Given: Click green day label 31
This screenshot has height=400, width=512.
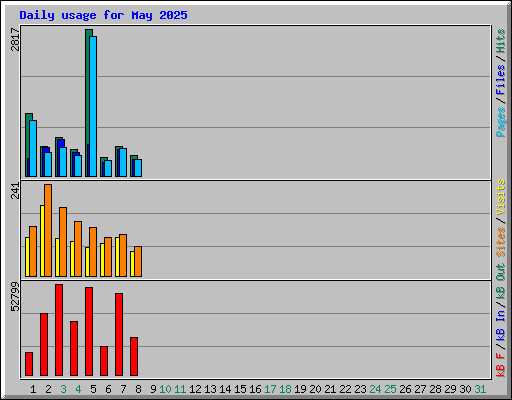Looking at the screenshot, I should (x=480, y=389).
